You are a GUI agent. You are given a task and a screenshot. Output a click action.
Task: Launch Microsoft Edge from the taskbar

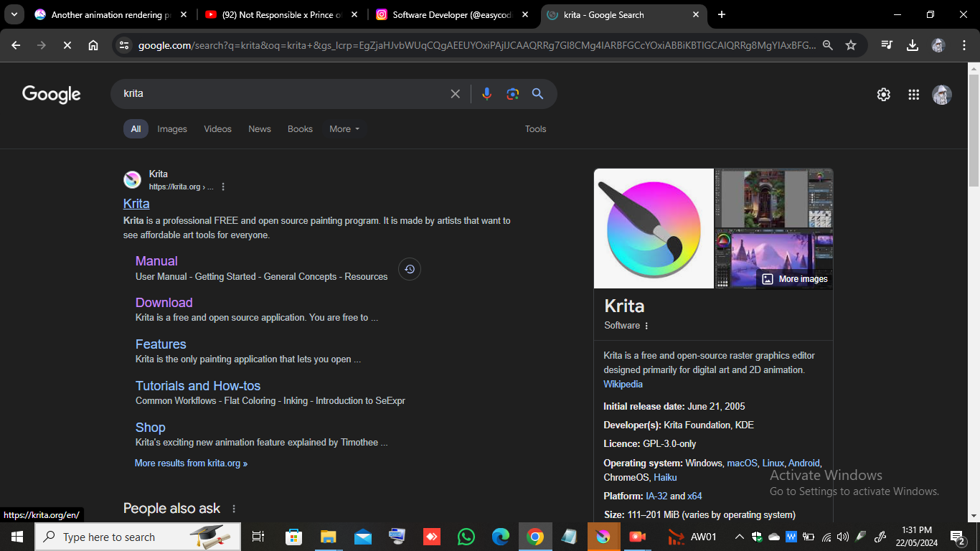pyautogui.click(x=501, y=537)
